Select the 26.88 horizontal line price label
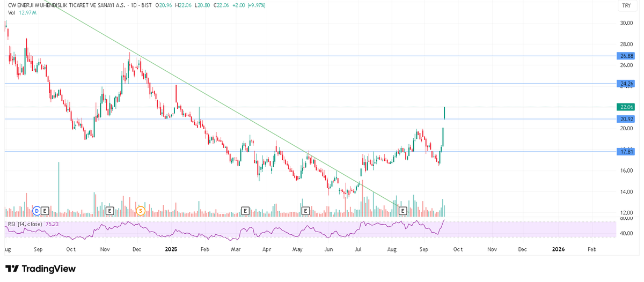 tap(627, 56)
